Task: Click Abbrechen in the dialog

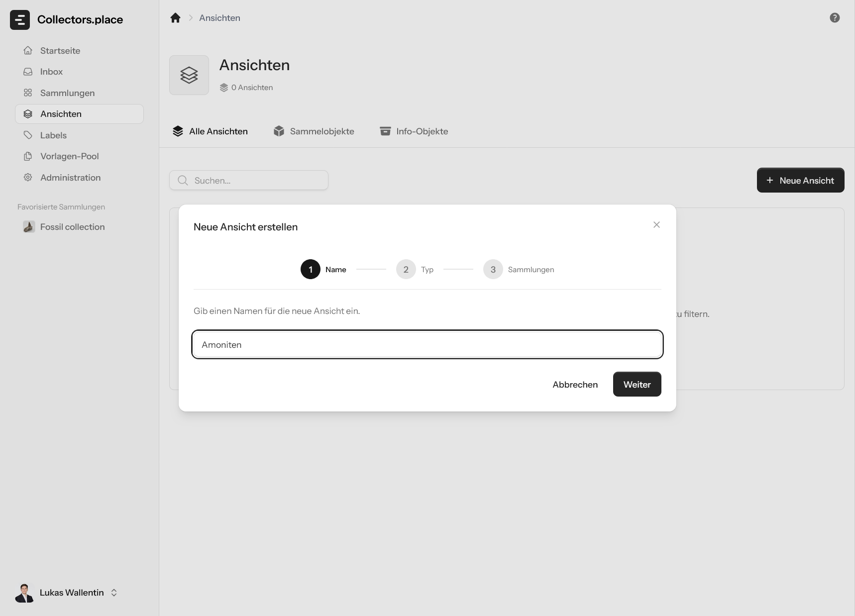Action: click(575, 384)
